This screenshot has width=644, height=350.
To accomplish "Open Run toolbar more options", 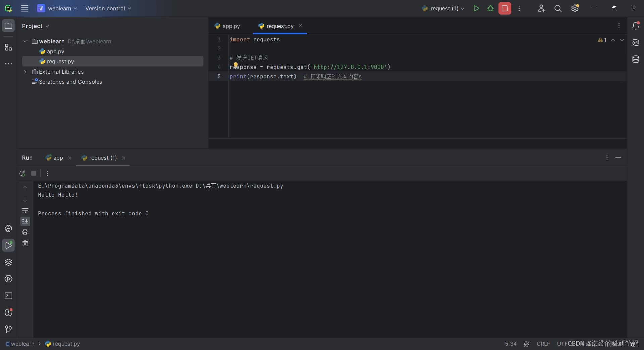I will click(47, 173).
